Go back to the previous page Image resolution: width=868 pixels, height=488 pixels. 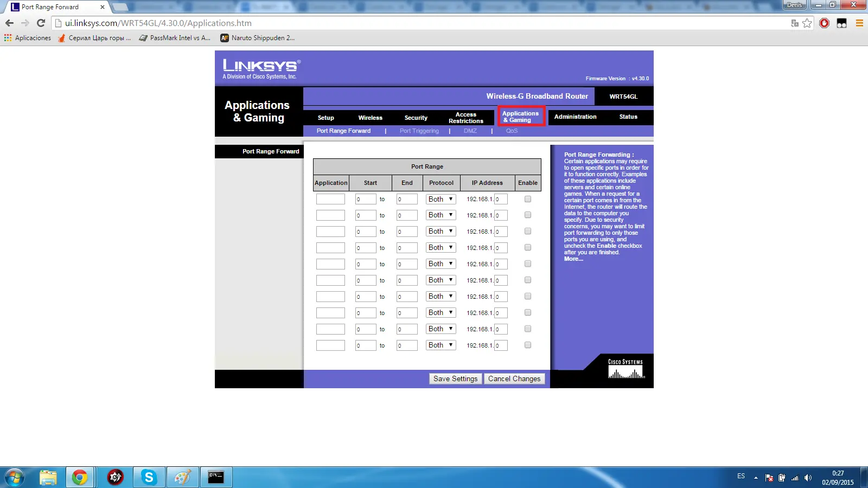pos(9,23)
